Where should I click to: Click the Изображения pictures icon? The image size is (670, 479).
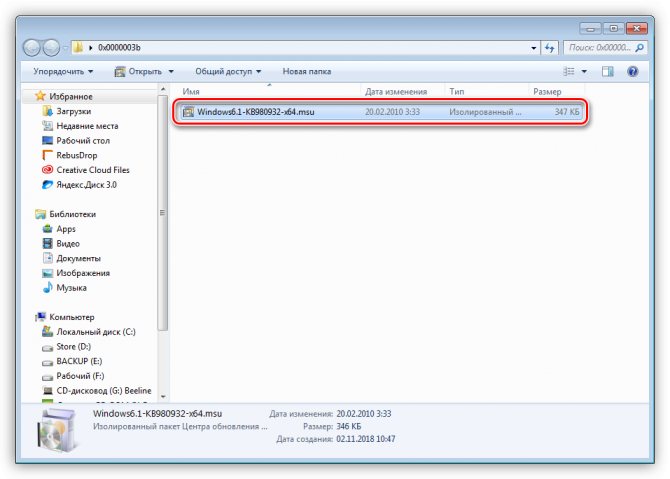47,273
